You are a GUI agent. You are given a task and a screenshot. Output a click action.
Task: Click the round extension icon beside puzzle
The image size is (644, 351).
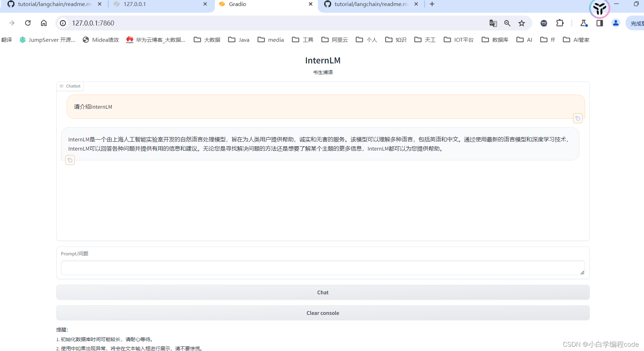click(544, 23)
